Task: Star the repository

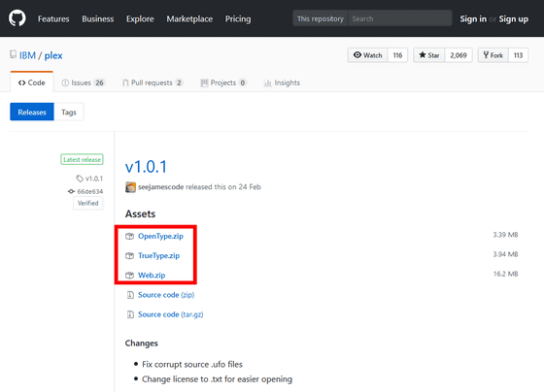Action: pyautogui.click(x=429, y=55)
